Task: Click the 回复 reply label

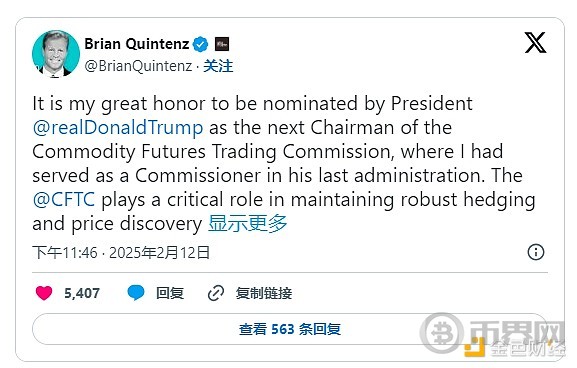Action: coord(170,293)
